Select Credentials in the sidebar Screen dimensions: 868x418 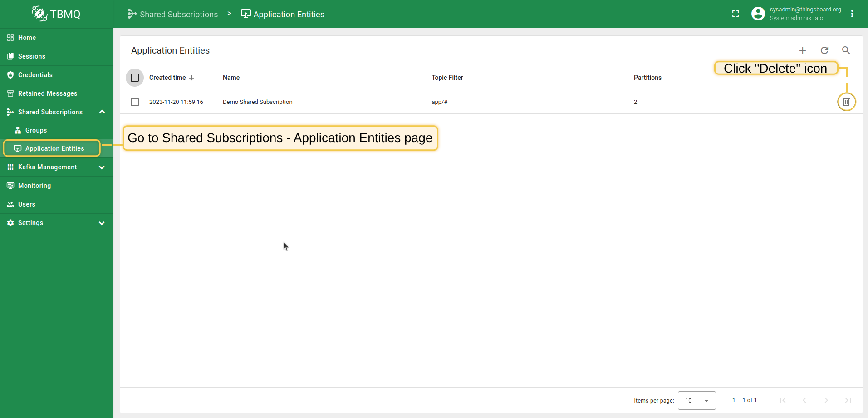(x=35, y=74)
